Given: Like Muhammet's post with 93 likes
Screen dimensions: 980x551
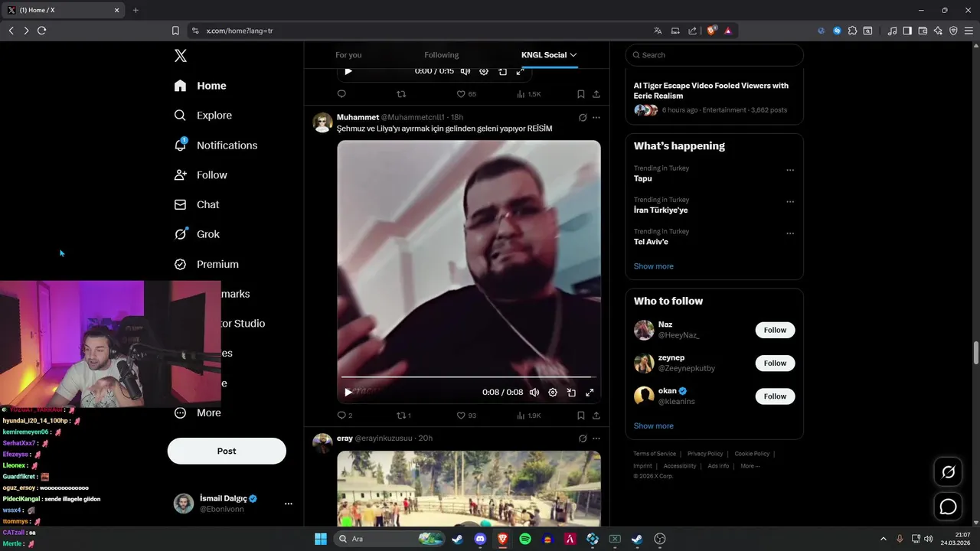Looking at the screenshot, I should tap(466, 416).
